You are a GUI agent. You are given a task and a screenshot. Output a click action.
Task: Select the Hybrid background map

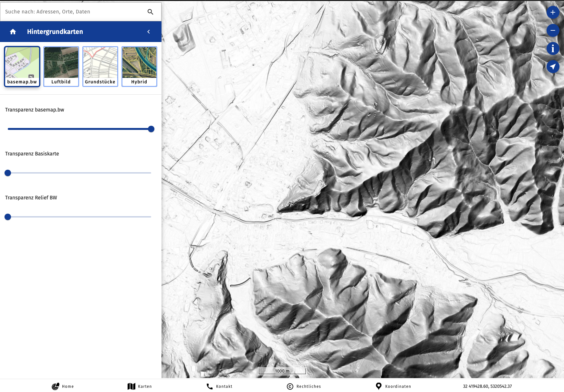(139, 67)
